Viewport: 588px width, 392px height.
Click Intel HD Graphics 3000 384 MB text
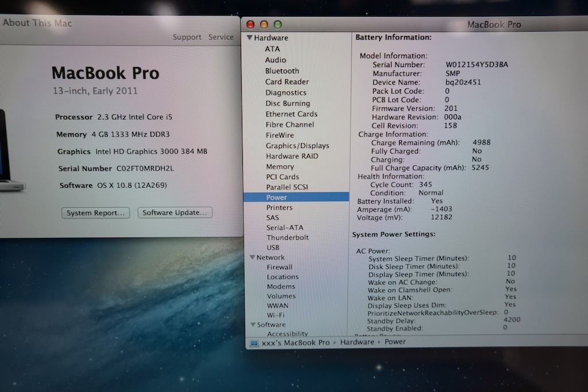[x=151, y=152]
